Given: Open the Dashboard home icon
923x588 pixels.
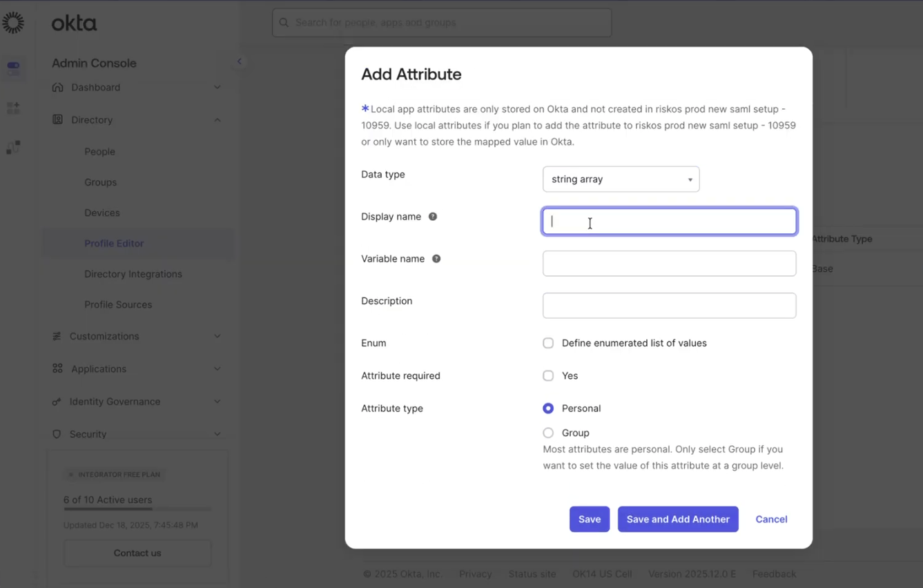Looking at the screenshot, I should coord(57,87).
